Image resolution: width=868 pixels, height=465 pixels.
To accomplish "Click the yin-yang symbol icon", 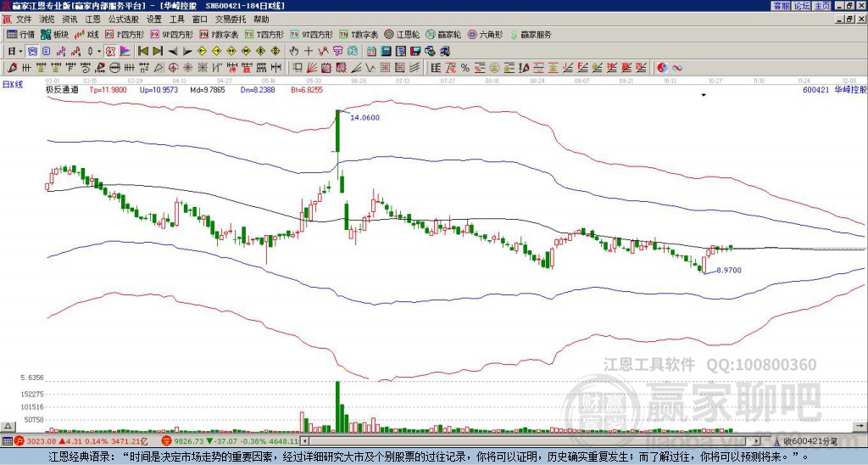I will coord(662,68).
